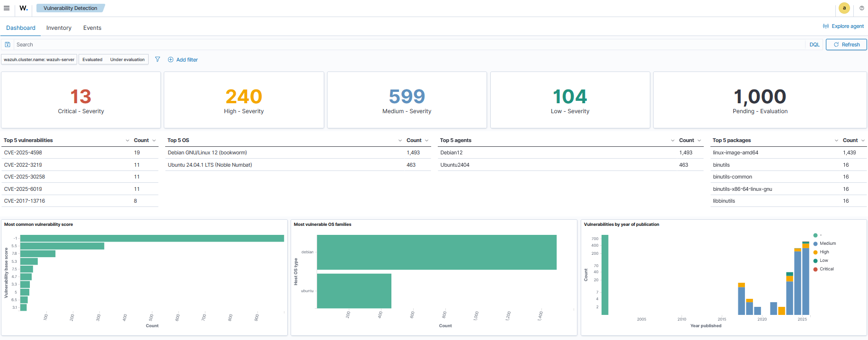Click the funnel filter options icon
868x340 pixels.
[x=158, y=60]
